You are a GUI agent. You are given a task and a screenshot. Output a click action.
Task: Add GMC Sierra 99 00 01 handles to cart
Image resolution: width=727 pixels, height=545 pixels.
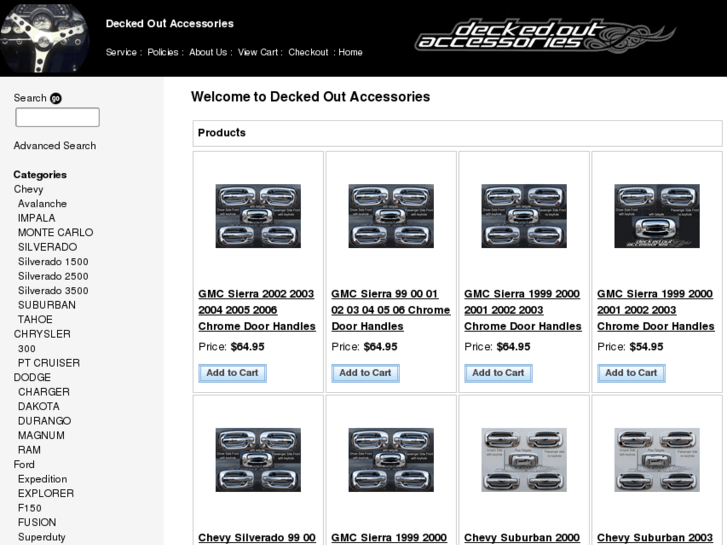tap(365, 373)
